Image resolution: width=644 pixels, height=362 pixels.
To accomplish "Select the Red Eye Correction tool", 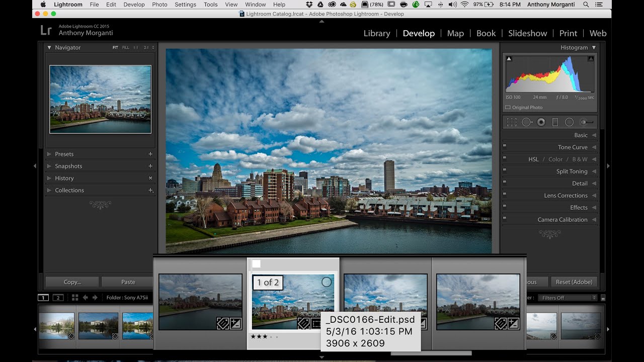I will pos(541,122).
